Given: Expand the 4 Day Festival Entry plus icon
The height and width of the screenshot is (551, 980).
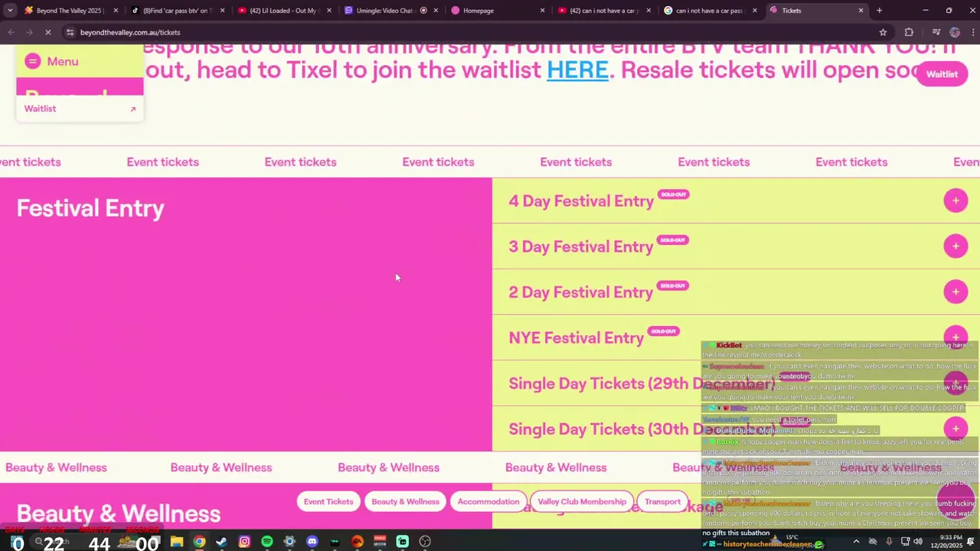Looking at the screenshot, I should click(x=955, y=201).
